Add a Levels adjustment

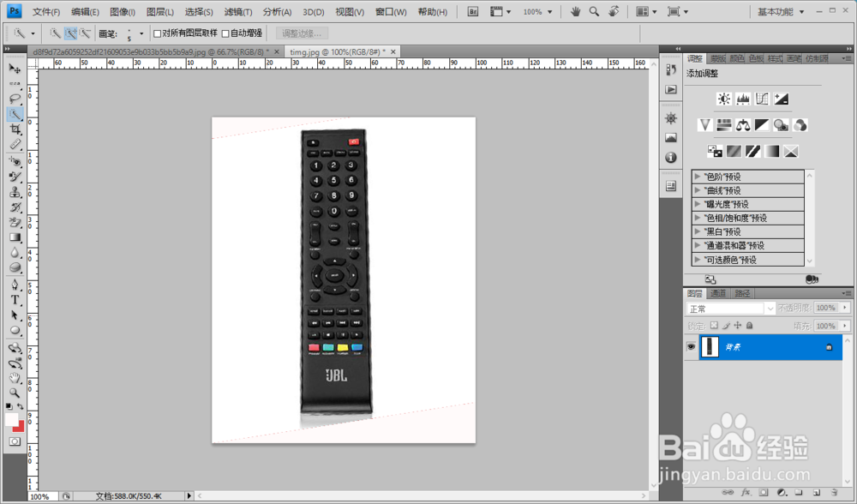pos(743,99)
